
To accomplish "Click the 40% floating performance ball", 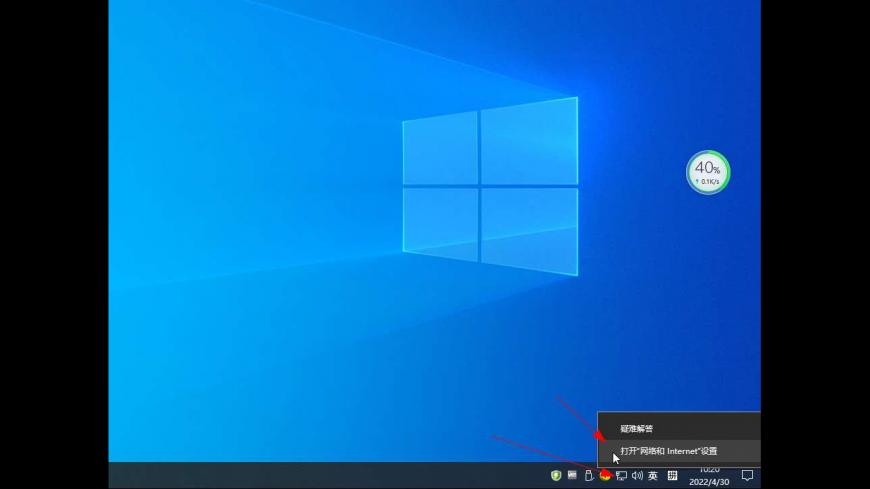I will pyautogui.click(x=708, y=172).
